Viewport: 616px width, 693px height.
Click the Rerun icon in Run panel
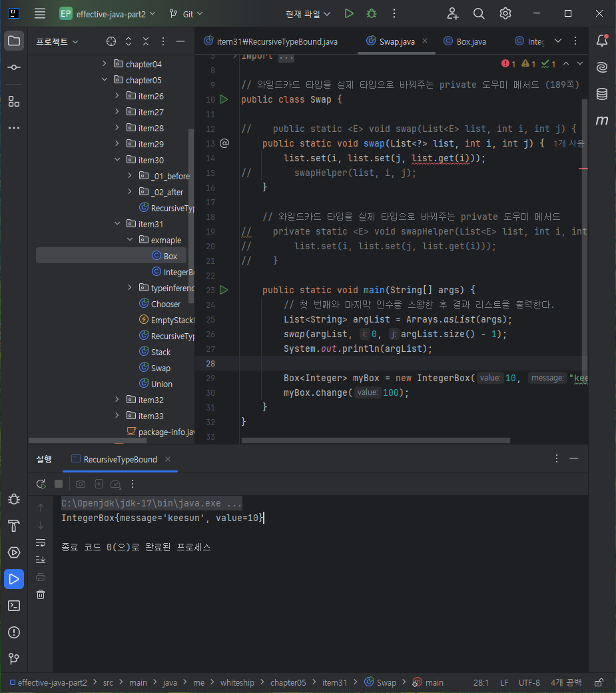coord(41,484)
